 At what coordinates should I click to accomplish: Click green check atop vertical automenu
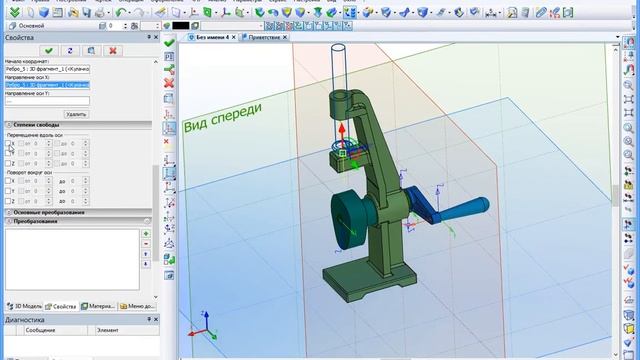pos(169,43)
